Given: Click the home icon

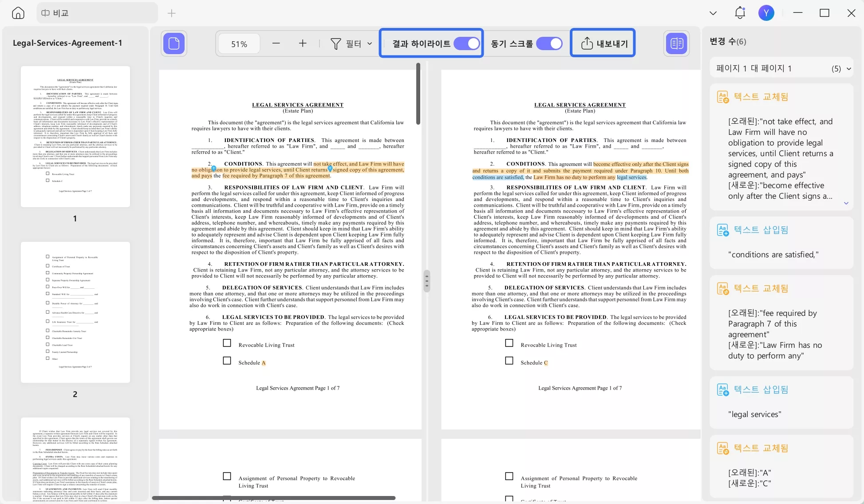Looking at the screenshot, I should [x=18, y=13].
